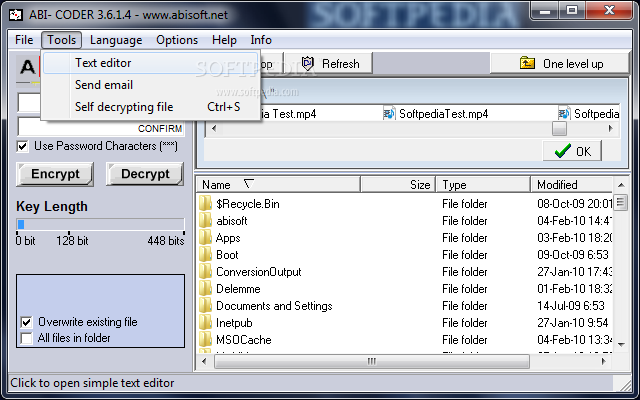Screen dimensions: 640x400
Task: Click the 09-Oct-09 6:53 modified date
Action: tap(573, 255)
